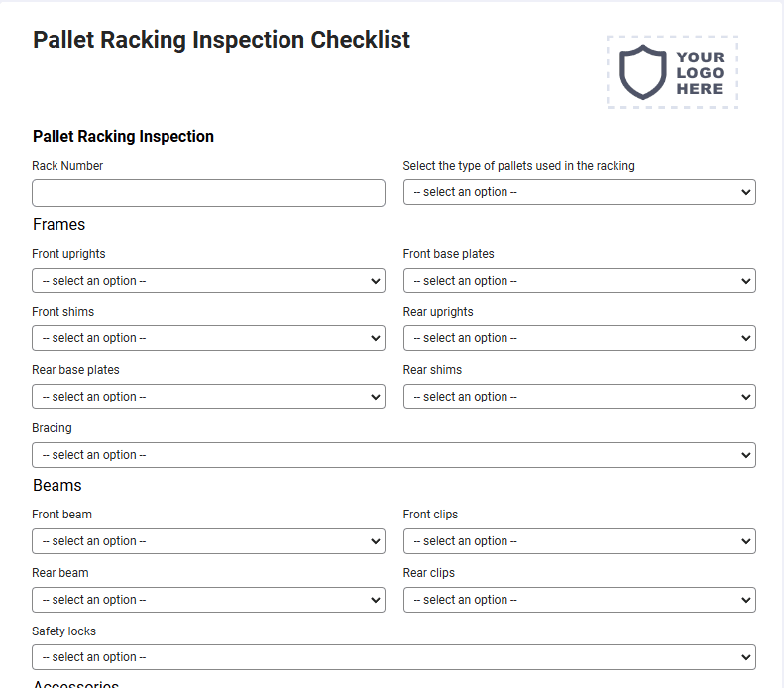This screenshot has width=784, height=688.
Task: Open the pallet type dropdown
Action: [580, 192]
